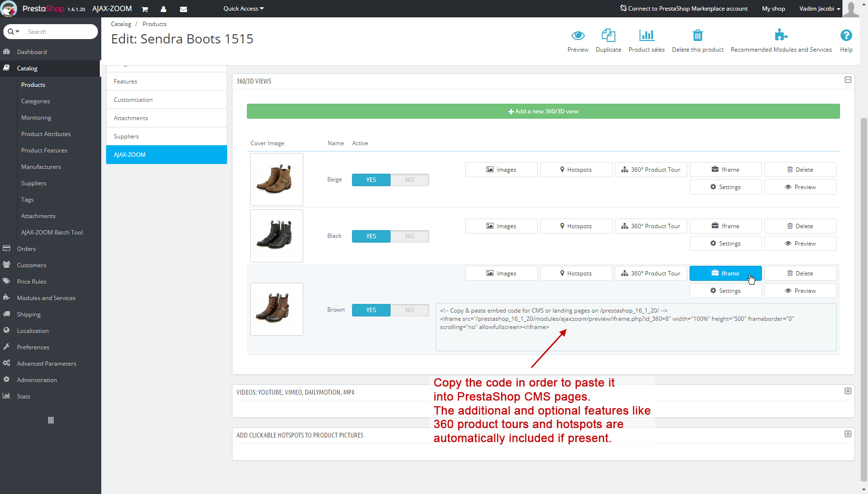Image resolution: width=868 pixels, height=494 pixels.
Task: Expand Add Clickable Hotspots panel
Action: 848,434
